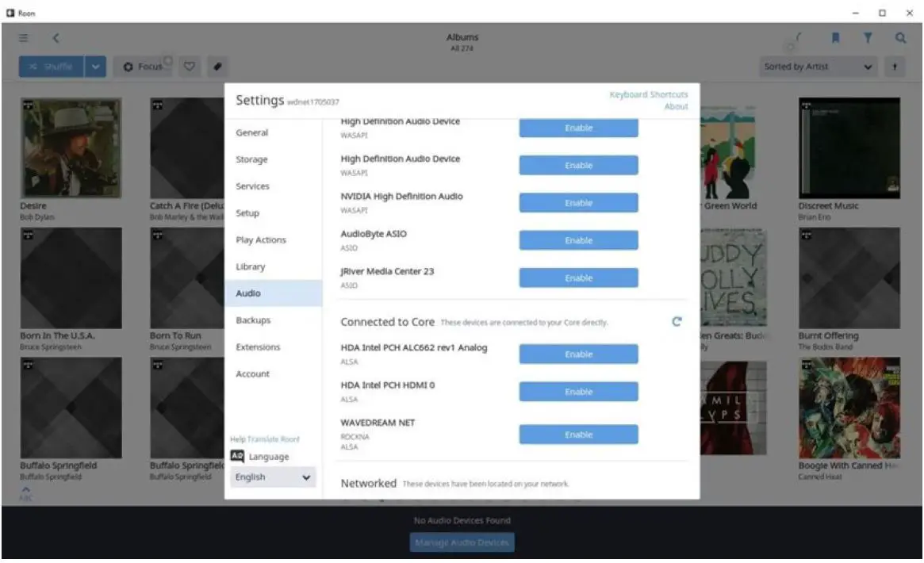Open the Keyboard Shortcuts link
This screenshot has width=924, height=563.
[x=648, y=94]
